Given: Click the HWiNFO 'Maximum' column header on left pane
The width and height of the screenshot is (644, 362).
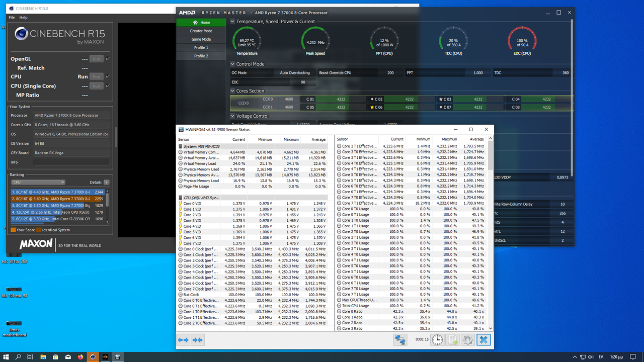Looking at the screenshot, I should tap(291, 139).
